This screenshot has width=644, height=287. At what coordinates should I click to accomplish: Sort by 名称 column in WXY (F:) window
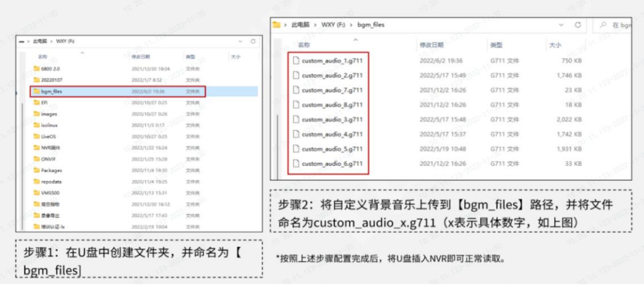[43, 57]
